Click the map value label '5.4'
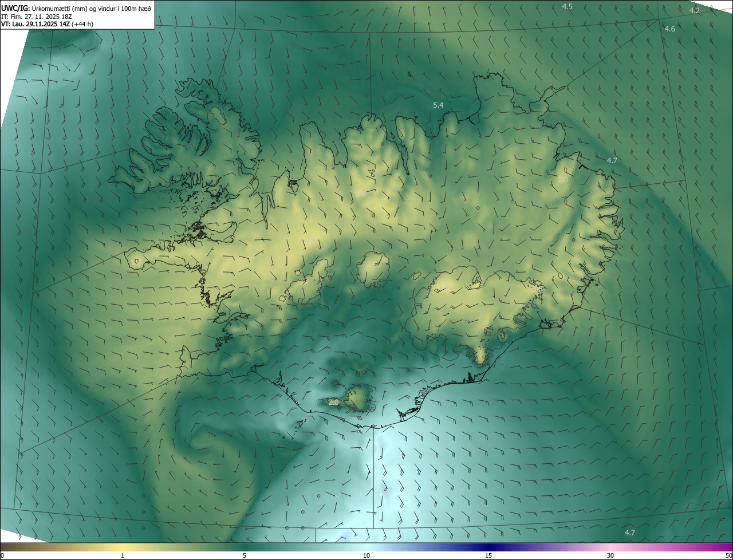The height and width of the screenshot is (560, 733). tap(438, 105)
